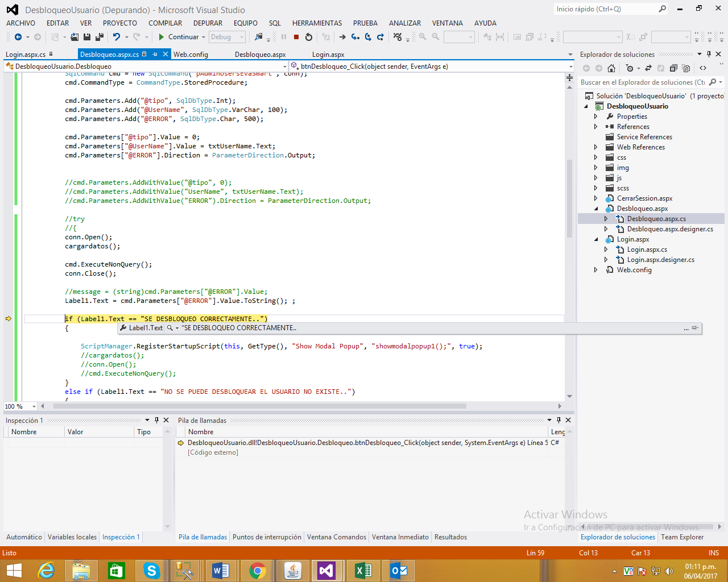Click the Navigate Backward arrow in toolbar
This screenshot has height=582, width=728.
click(18, 37)
